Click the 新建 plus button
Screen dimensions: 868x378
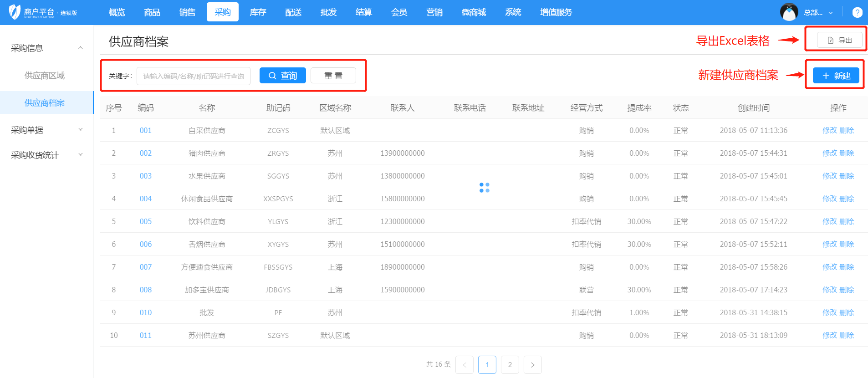tap(836, 76)
